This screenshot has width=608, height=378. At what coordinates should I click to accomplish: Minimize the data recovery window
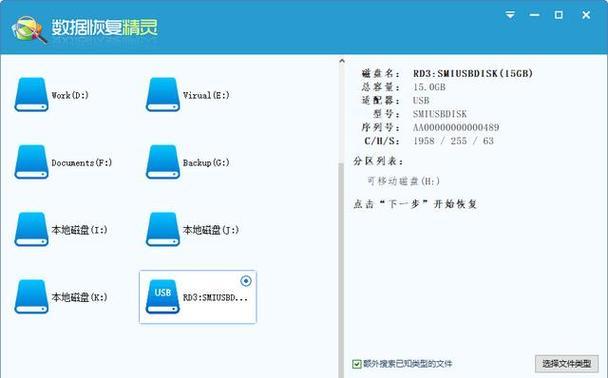[534, 15]
